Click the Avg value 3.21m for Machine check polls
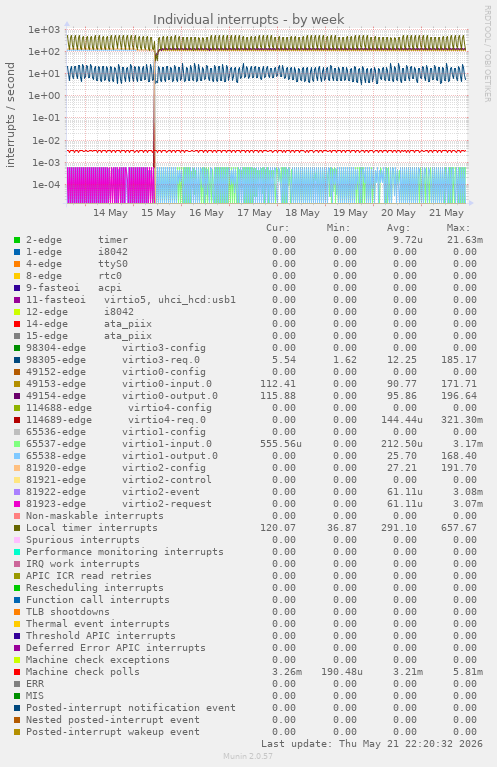Image resolution: width=497 pixels, height=767 pixels. (x=407, y=672)
